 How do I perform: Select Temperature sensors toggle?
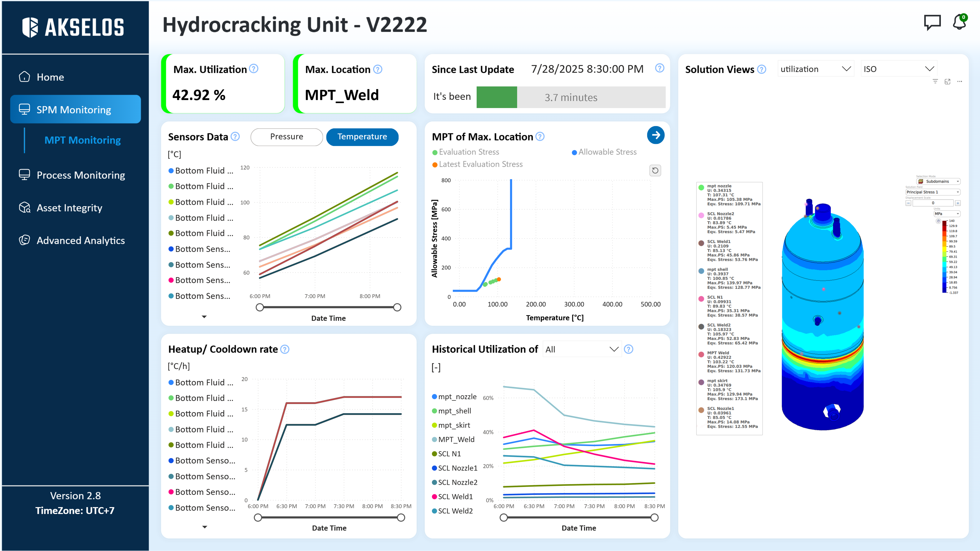tap(362, 137)
